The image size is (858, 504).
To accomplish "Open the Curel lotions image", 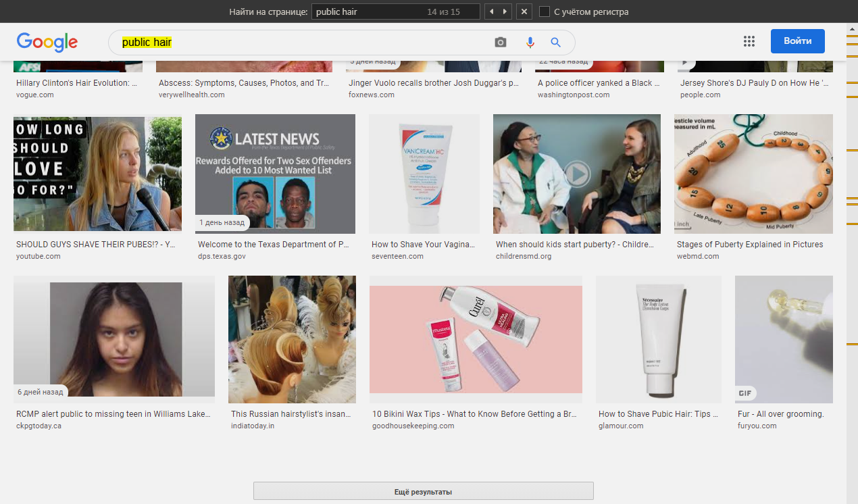I will pos(476,339).
